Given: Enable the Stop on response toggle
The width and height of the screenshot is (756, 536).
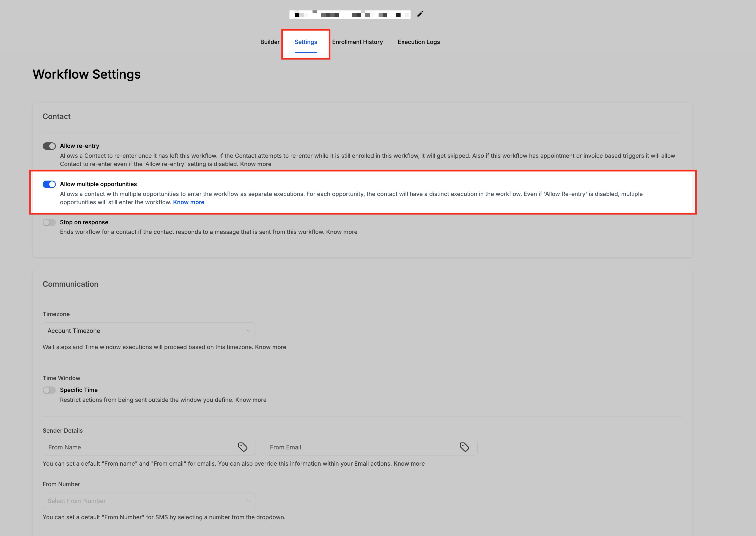Looking at the screenshot, I should click(x=49, y=222).
